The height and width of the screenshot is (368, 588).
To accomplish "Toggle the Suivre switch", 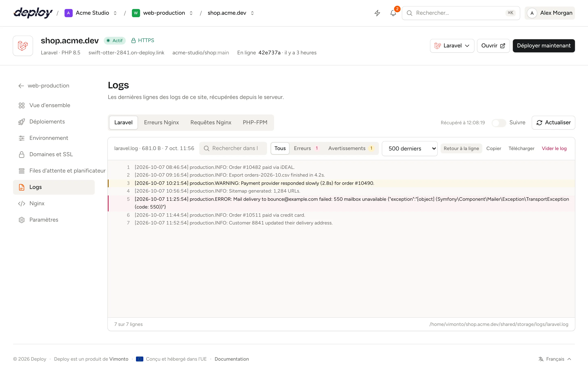I will pos(499,123).
